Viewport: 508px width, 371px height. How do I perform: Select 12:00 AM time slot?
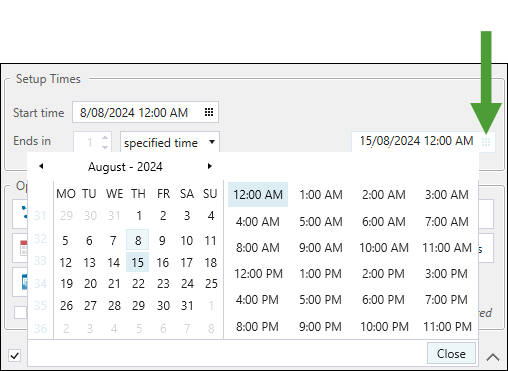tap(258, 194)
